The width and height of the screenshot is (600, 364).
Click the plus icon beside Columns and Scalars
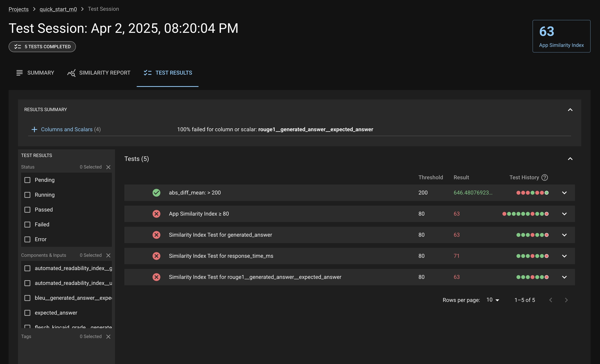click(34, 129)
